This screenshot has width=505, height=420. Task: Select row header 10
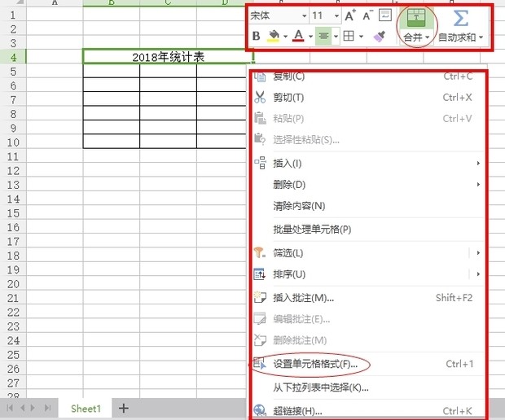click(13, 142)
